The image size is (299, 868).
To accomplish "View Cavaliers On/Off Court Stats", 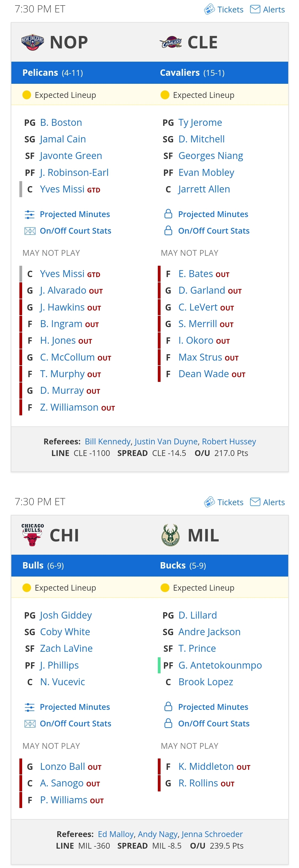I will [214, 231].
